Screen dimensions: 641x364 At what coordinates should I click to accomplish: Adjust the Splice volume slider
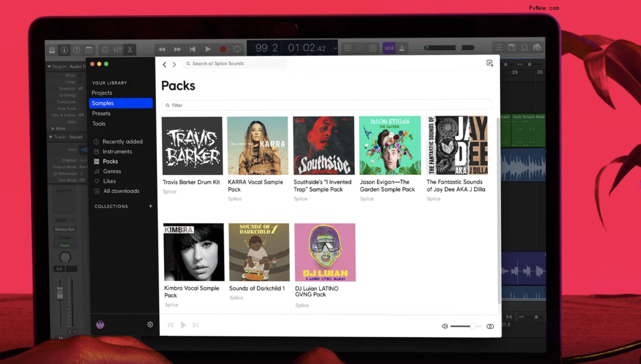(472, 326)
